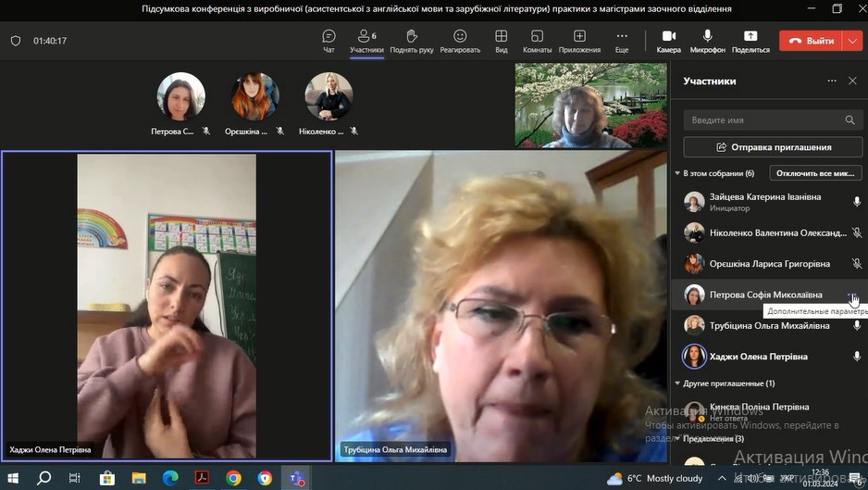The width and height of the screenshot is (868, 490).
Task: Open Adobe Acrobat from taskbar
Action: [x=202, y=478]
